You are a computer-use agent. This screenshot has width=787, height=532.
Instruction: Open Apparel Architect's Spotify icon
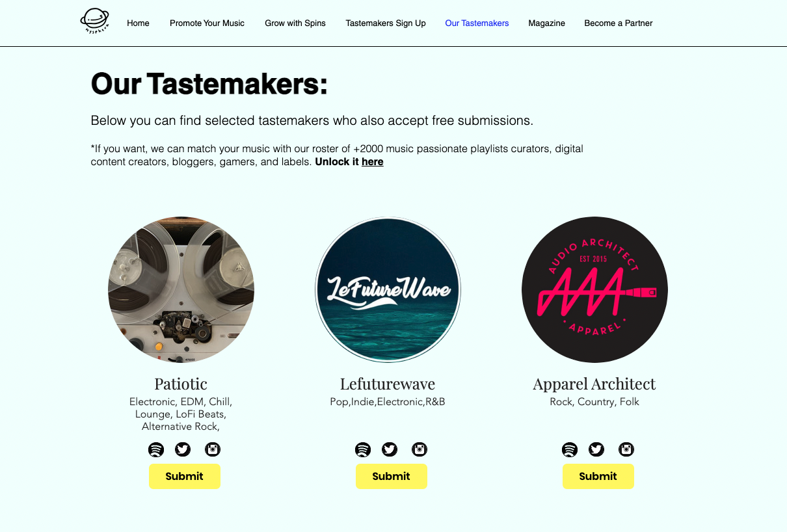(x=570, y=449)
